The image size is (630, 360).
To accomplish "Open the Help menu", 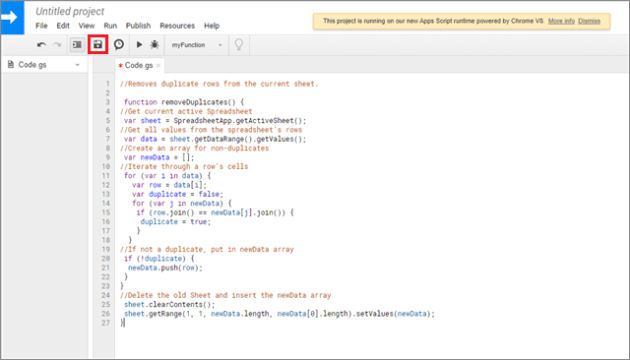I will [x=212, y=26].
